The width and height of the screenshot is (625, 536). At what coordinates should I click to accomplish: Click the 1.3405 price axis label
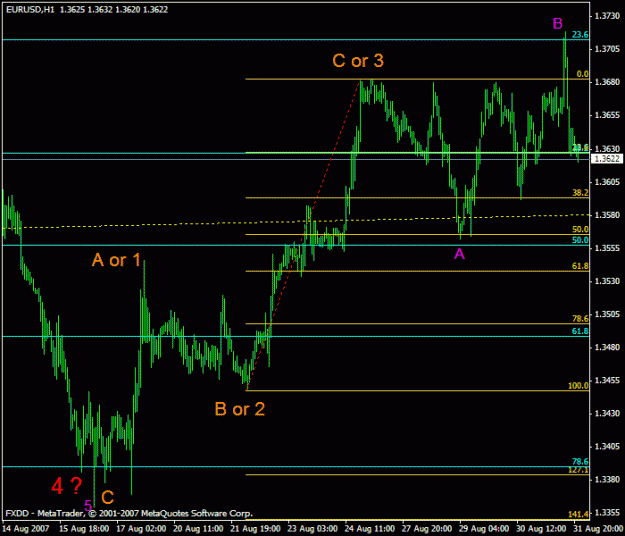607,446
